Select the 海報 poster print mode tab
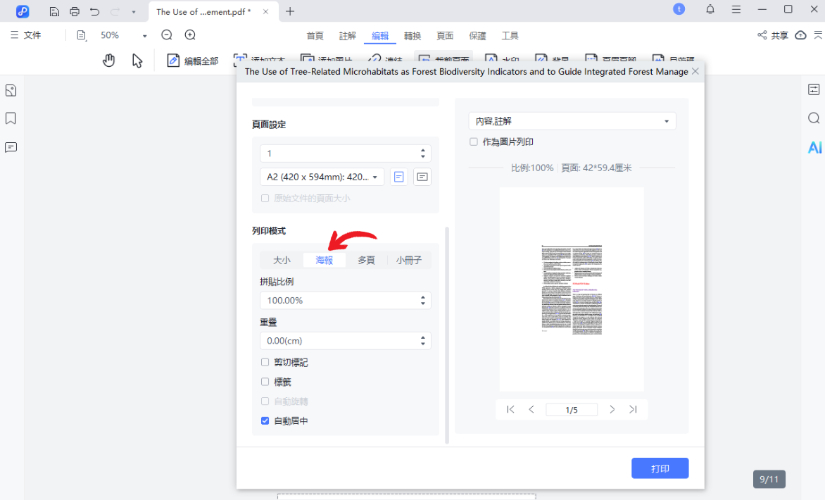Screen dimensions: 825x500 tap(324, 260)
